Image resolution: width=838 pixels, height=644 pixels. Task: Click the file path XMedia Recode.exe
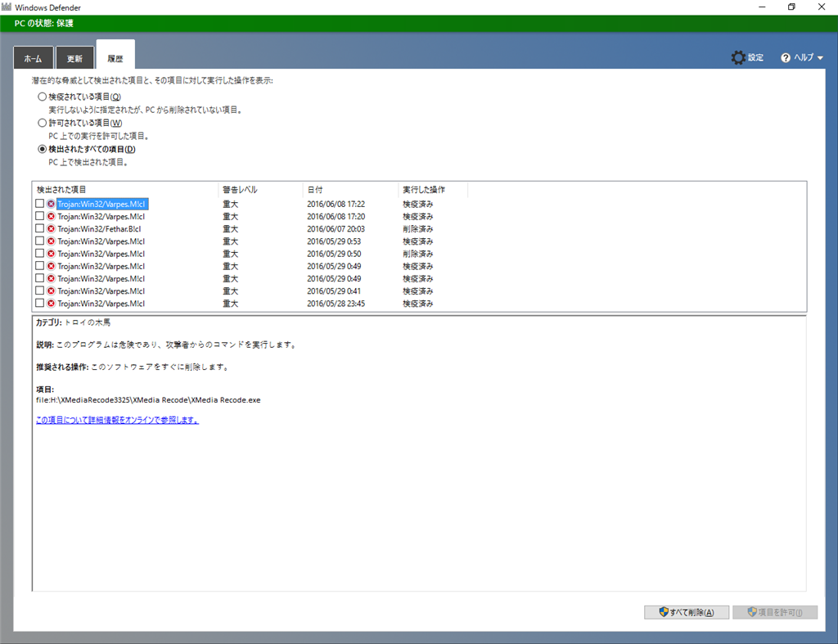[x=148, y=400]
